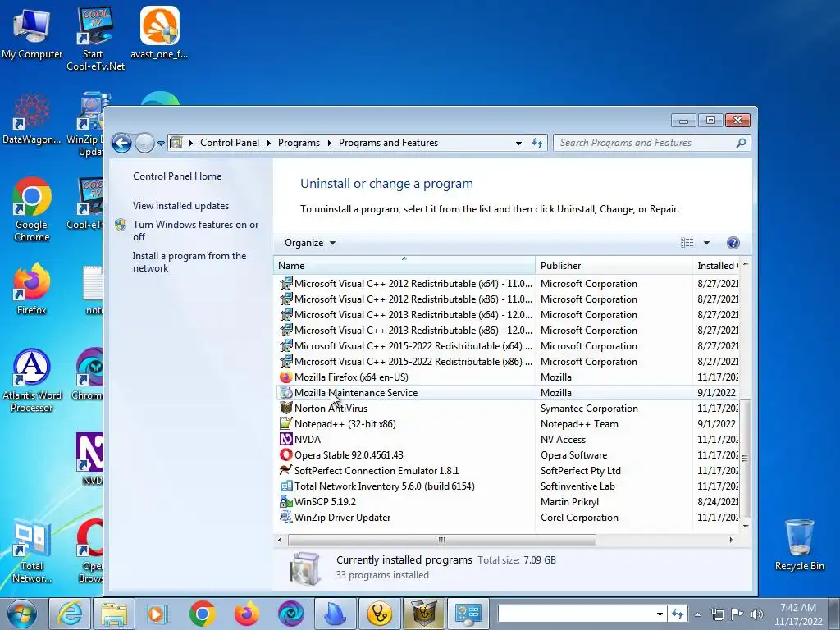Viewport: 840px width, 630px height.
Task: Open the Organize menu
Action: (309, 243)
